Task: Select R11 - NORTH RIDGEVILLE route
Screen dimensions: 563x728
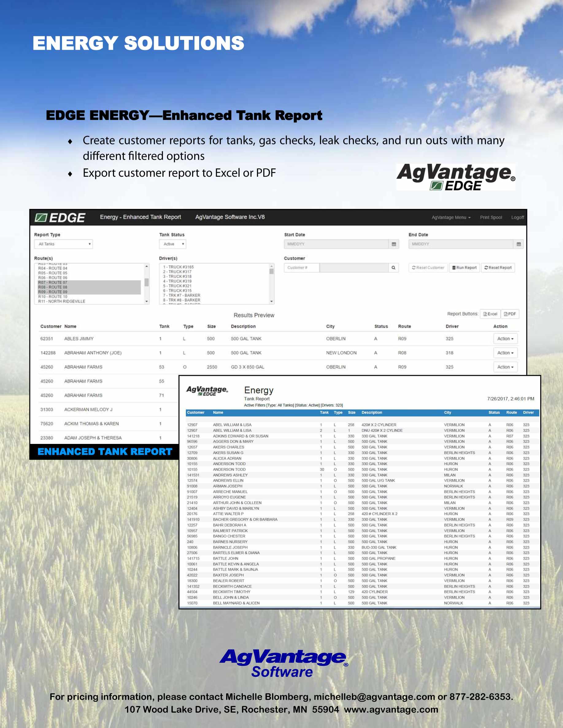Action: tap(89, 301)
